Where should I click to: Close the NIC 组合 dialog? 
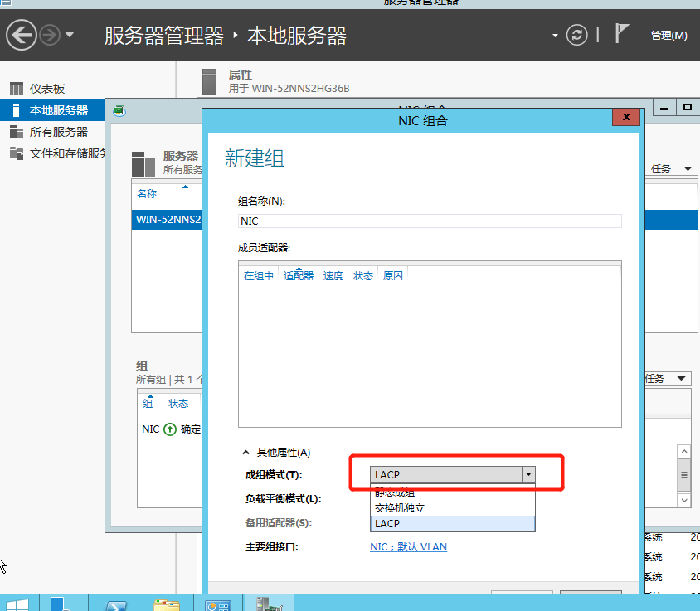[626, 117]
